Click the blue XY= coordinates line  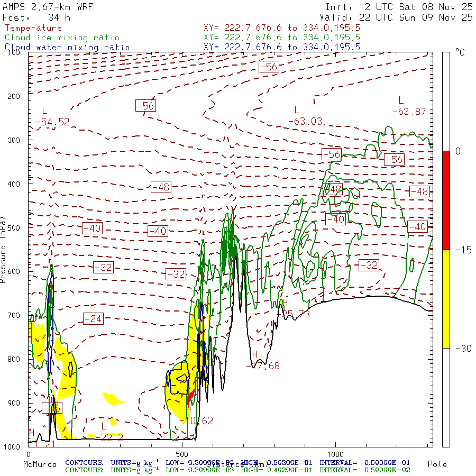pos(282,47)
